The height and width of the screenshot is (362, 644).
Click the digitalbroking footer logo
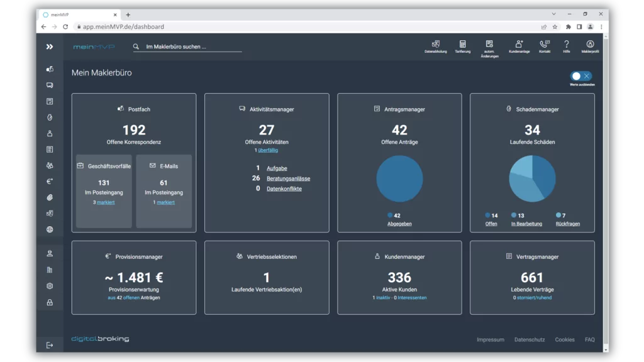point(100,339)
